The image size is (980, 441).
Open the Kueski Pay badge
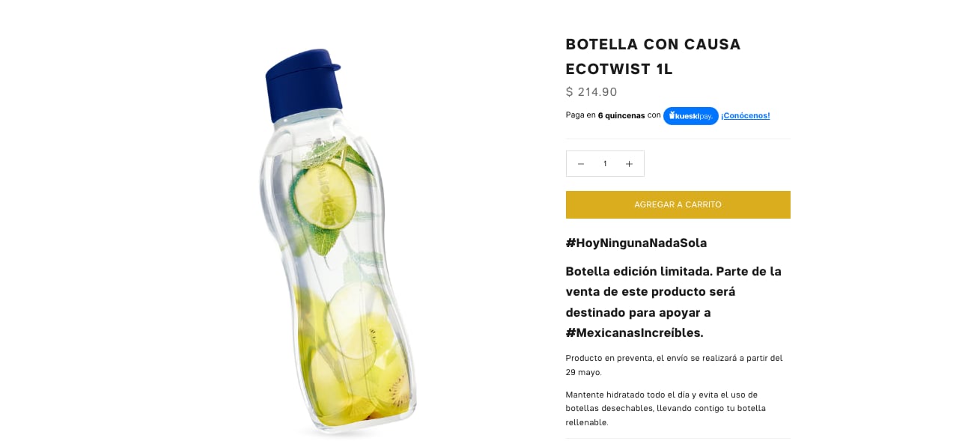click(690, 115)
